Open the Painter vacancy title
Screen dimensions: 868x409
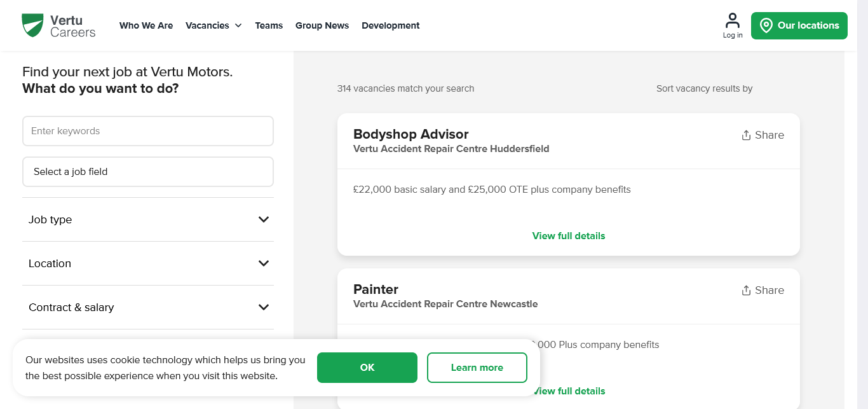coord(376,289)
